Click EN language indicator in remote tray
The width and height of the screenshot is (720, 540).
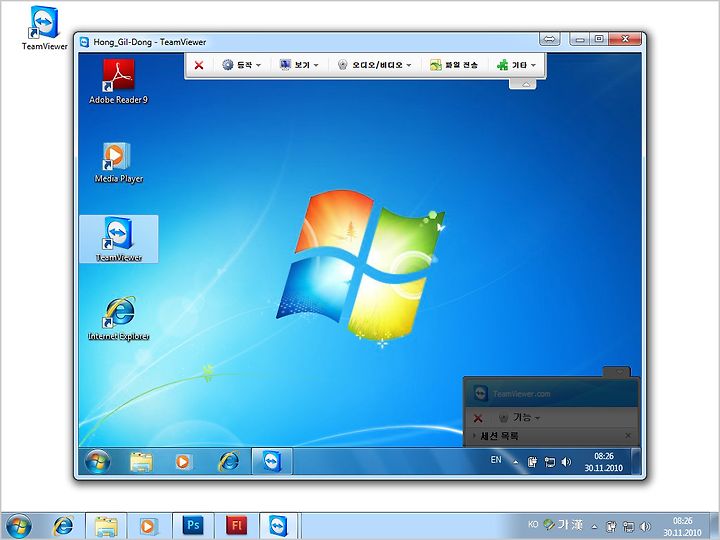coord(496,460)
